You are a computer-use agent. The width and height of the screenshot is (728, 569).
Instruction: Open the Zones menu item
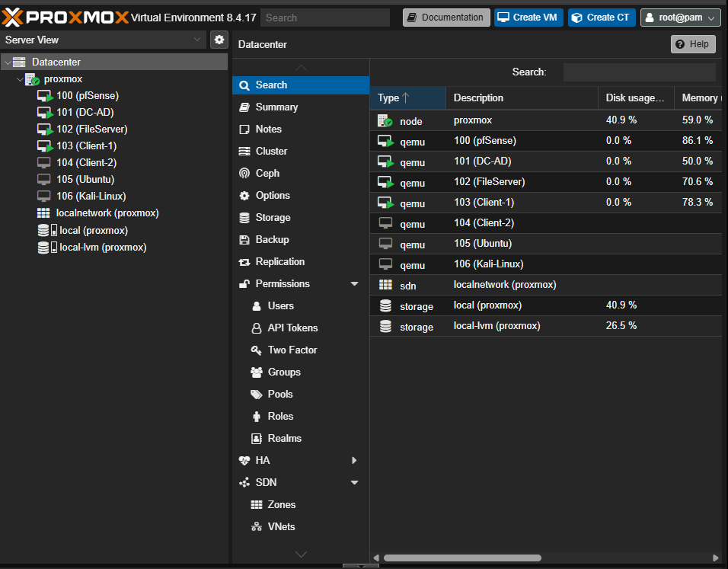point(301,504)
